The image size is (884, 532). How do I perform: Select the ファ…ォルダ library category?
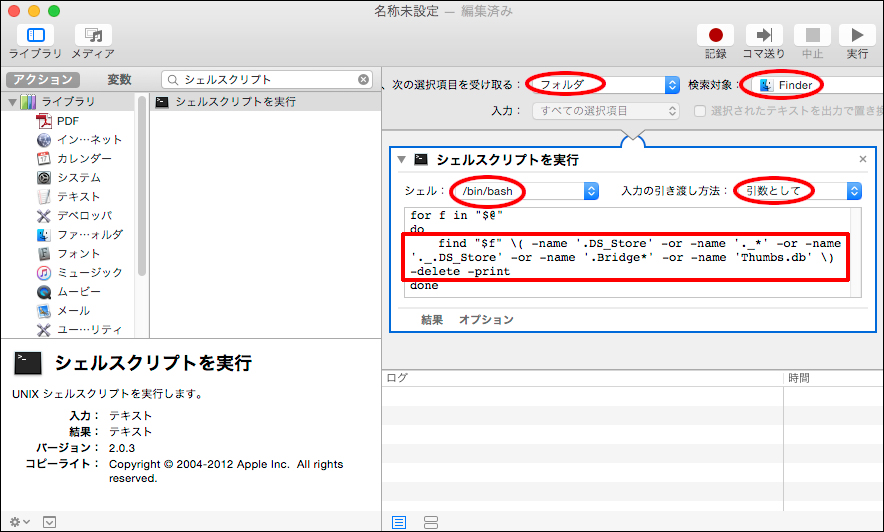click(x=79, y=234)
